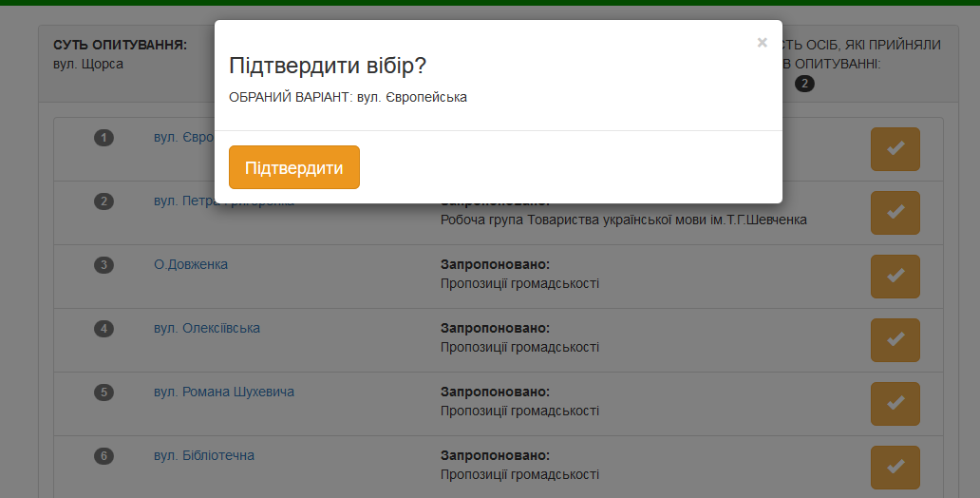The width and height of the screenshot is (980, 498).
Task: Close the confirmation dialog with the X
Action: [x=762, y=43]
